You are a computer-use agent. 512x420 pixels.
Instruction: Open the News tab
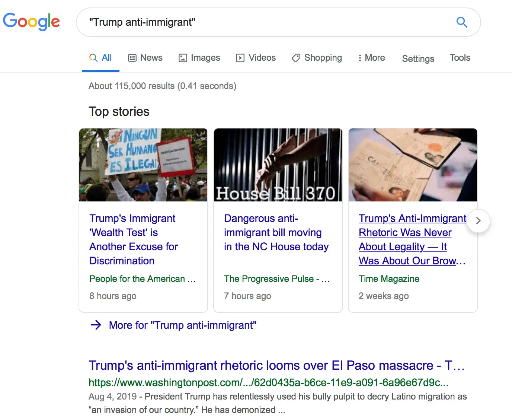[145, 58]
